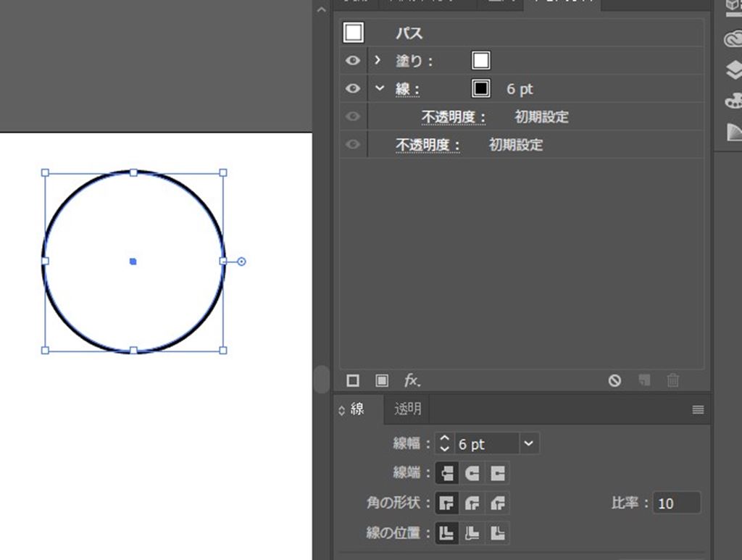742x560 pixels.
Task: Click the Add New Fill icon
Action: tap(382, 380)
